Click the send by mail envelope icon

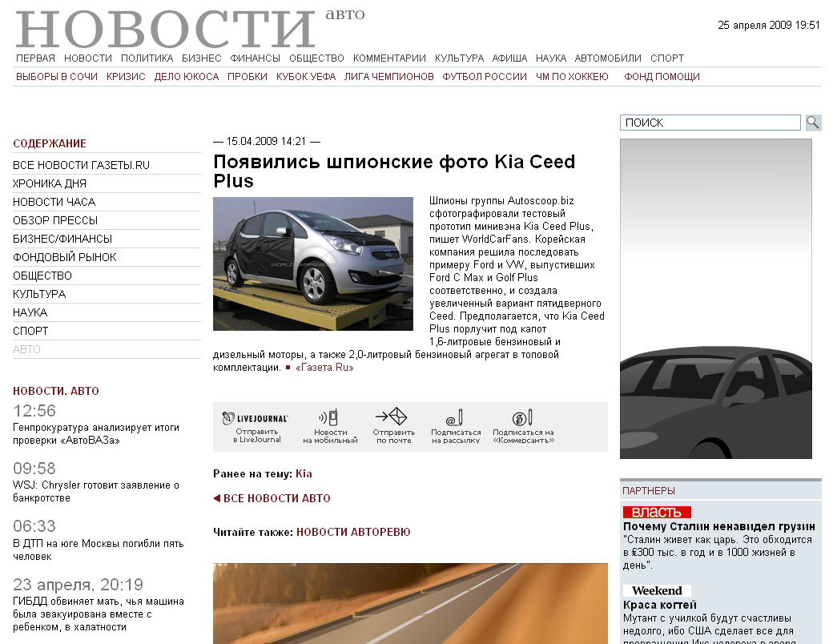tap(392, 417)
